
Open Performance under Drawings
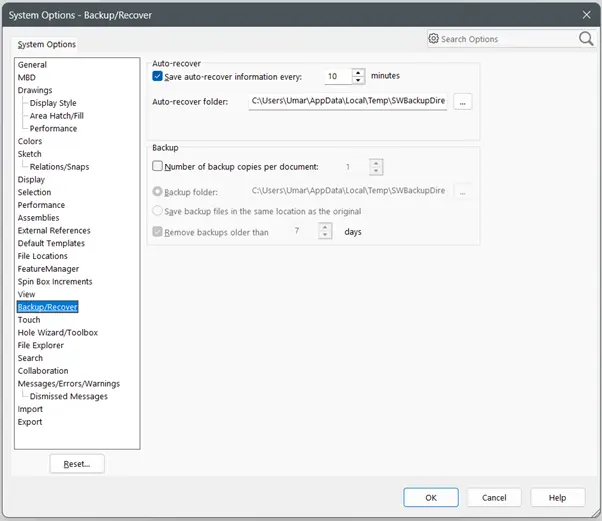pos(53,128)
